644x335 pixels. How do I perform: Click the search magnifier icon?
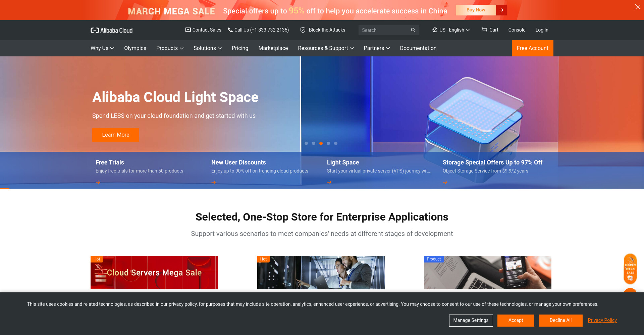[413, 30]
